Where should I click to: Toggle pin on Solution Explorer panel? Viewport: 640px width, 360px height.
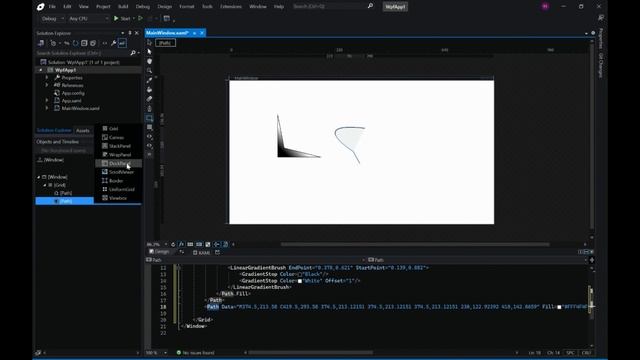pos(130,33)
